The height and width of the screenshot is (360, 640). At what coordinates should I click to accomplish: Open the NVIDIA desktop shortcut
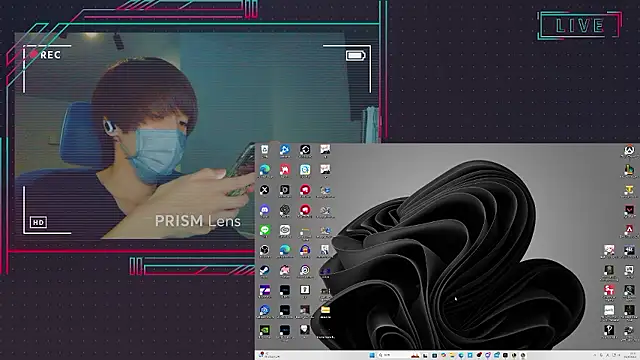tap(264, 331)
